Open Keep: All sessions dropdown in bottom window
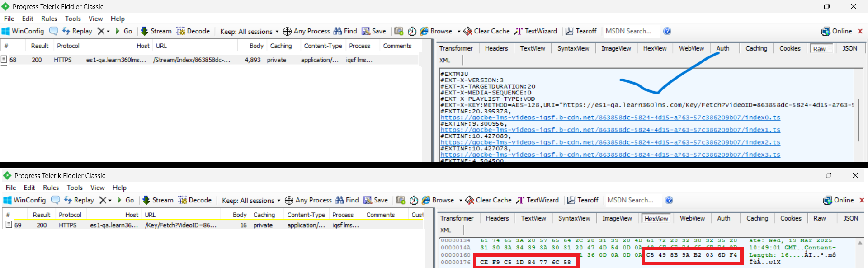 tap(251, 200)
